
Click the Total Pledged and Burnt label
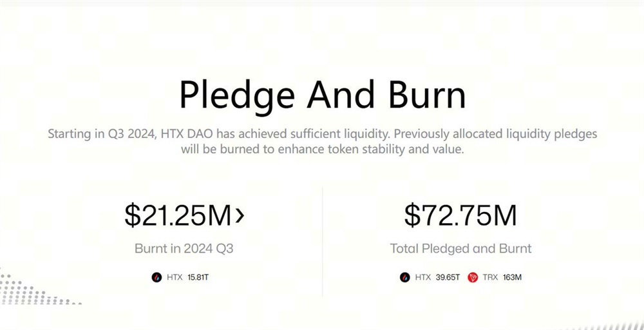pos(460,248)
